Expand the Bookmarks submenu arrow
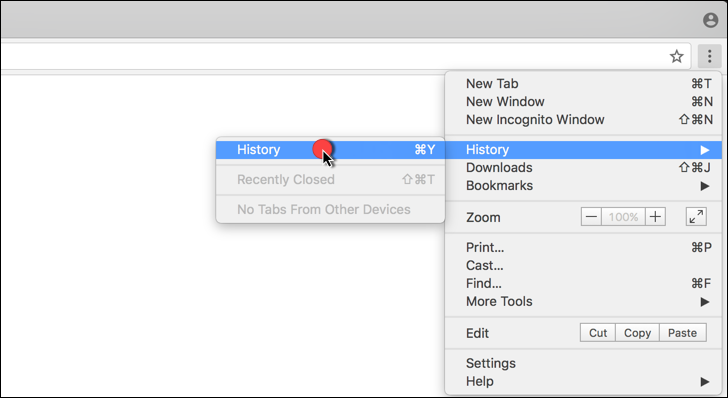 (705, 186)
